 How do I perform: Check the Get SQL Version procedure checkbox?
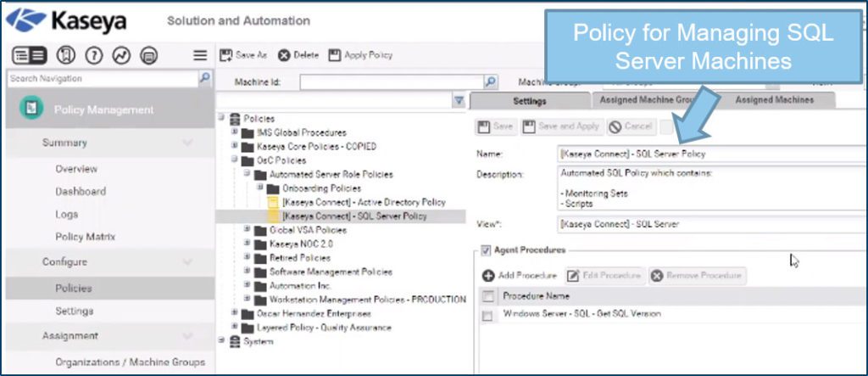pyautogui.click(x=487, y=316)
